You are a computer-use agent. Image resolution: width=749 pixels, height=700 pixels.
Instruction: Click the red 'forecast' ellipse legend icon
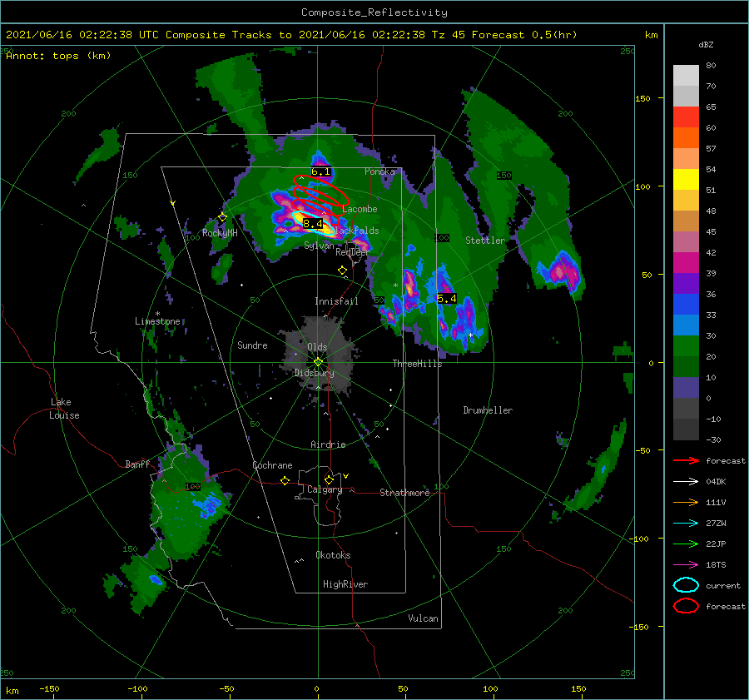click(x=686, y=606)
